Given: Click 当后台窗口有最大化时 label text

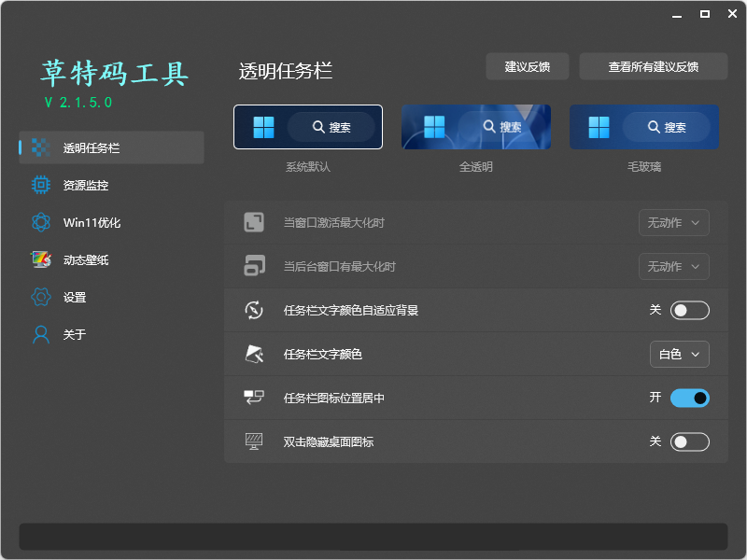Looking at the screenshot, I should pyautogui.click(x=340, y=266).
